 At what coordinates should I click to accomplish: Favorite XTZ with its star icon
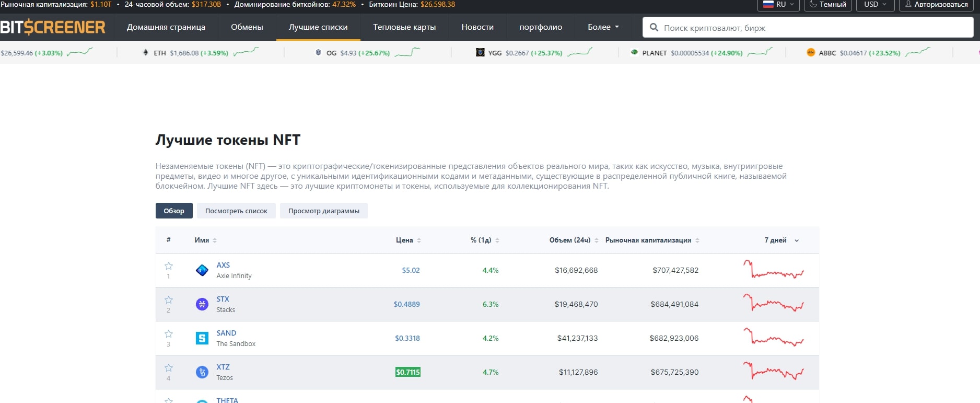coord(169,368)
